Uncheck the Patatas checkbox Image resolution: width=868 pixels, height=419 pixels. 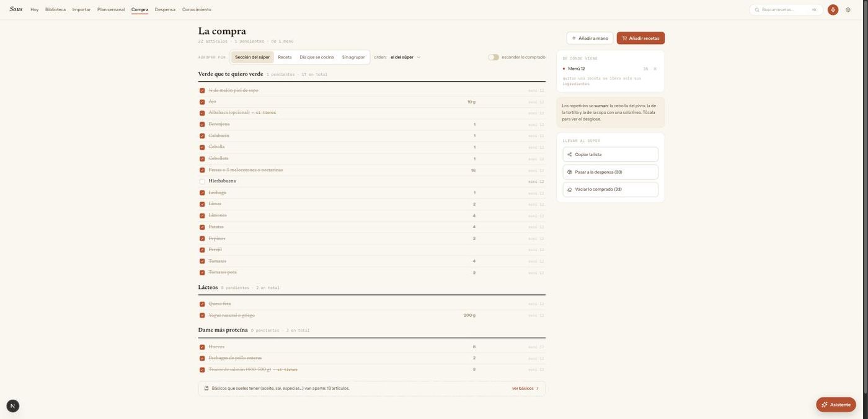pyautogui.click(x=202, y=227)
